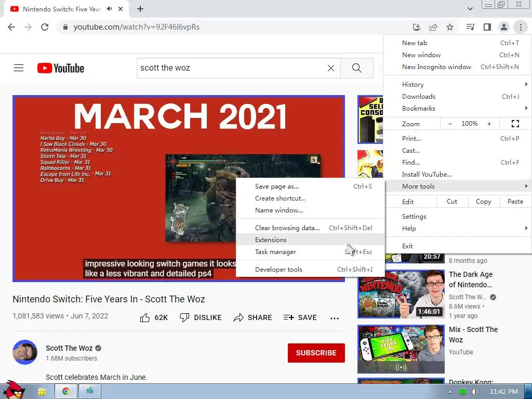Image resolution: width=532 pixels, height=399 pixels.
Task: Click Paste in the Edit row
Action: (x=515, y=202)
